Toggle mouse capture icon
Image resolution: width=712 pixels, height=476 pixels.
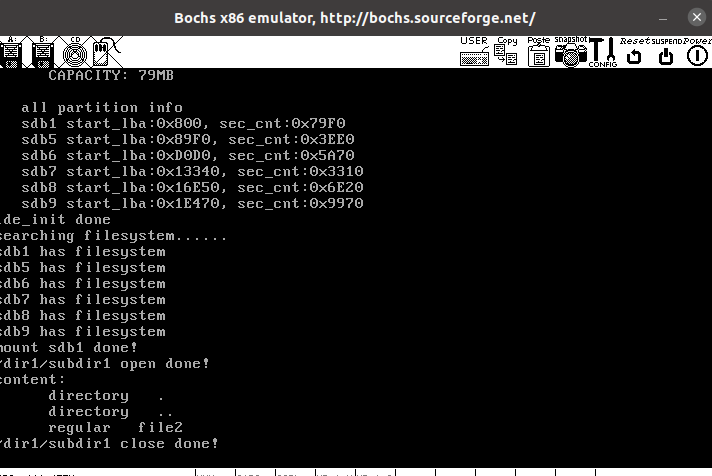coord(106,52)
